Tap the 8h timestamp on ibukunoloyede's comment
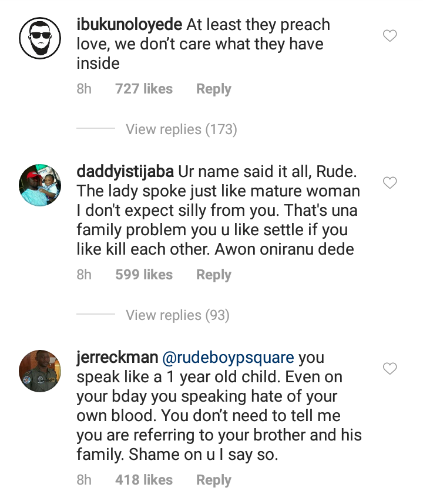Image resolution: width=423 pixels, height=504 pixels. pyautogui.click(x=84, y=89)
